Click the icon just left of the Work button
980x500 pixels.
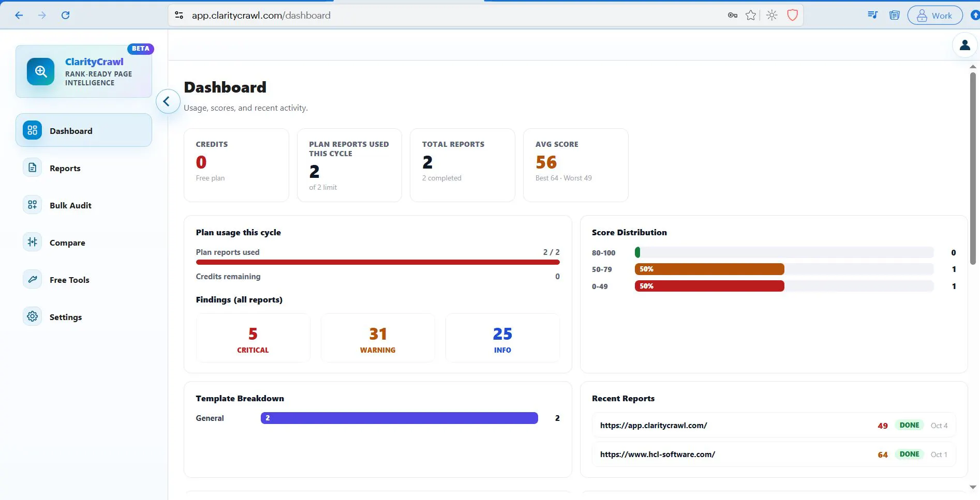click(x=894, y=16)
